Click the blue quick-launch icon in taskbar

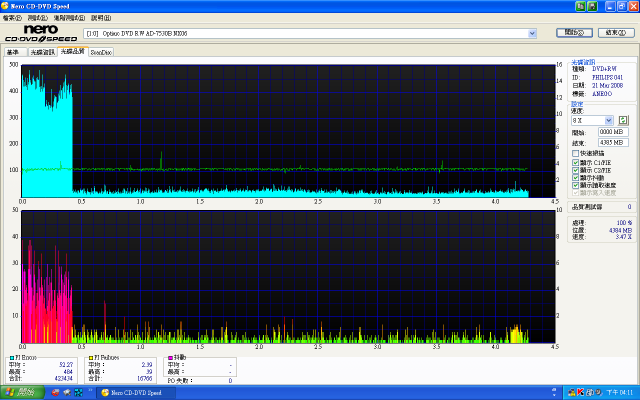pyautogui.click(x=78, y=392)
